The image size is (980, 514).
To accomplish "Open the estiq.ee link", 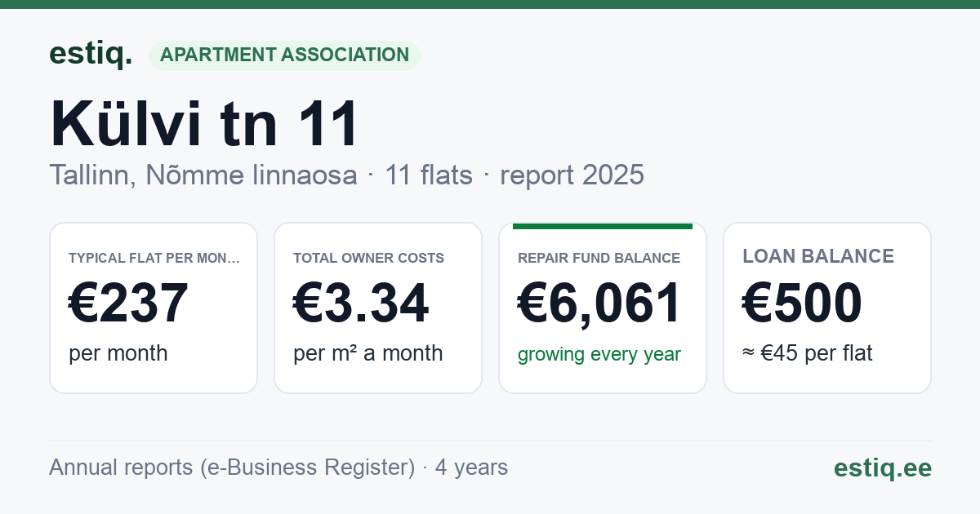I will (882, 467).
